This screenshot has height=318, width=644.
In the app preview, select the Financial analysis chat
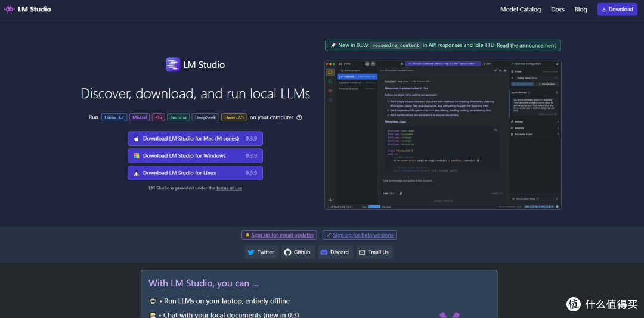click(357, 89)
